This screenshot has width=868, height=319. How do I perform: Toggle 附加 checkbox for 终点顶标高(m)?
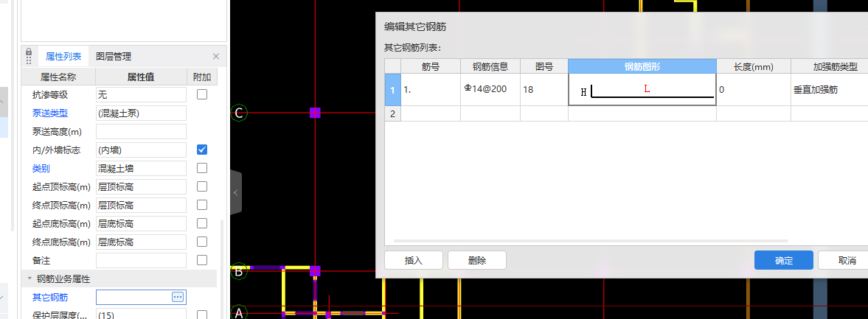[202, 205]
